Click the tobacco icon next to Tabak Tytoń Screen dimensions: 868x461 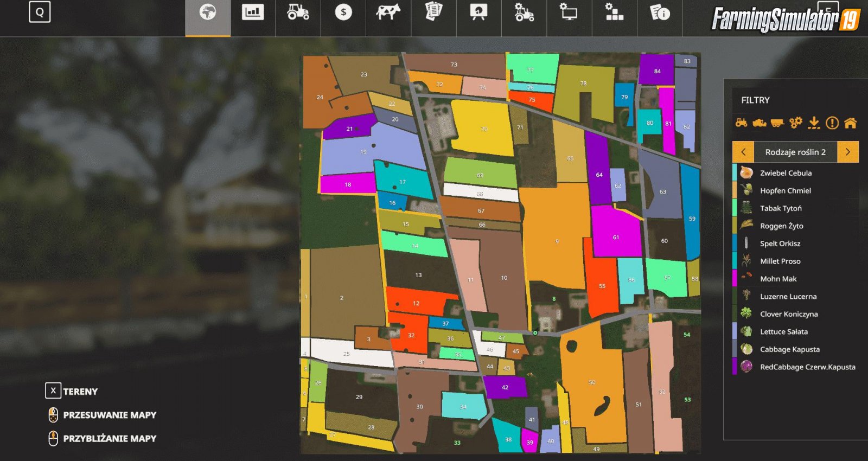(x=746, y=208)
